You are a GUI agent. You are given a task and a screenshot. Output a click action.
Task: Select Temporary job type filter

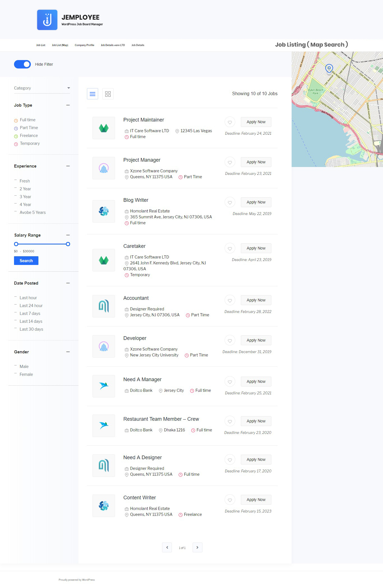click(x=27, y=143)
